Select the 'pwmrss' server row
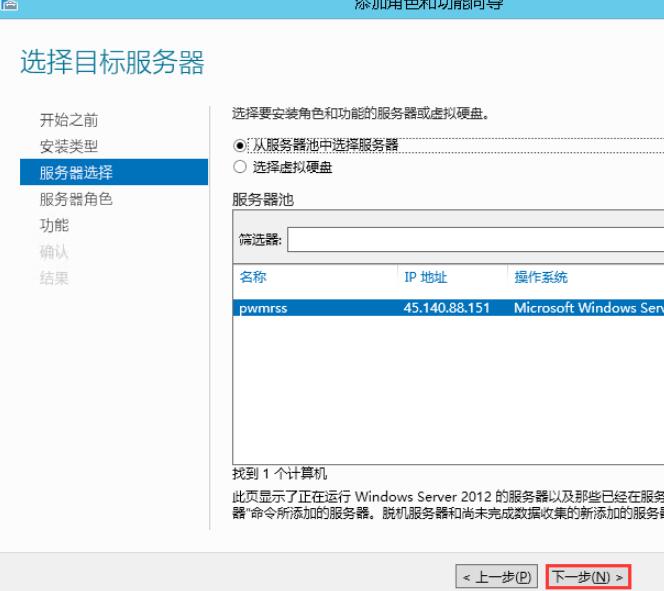The height and width of the screenshot is (591, 664). click(448, 308)
